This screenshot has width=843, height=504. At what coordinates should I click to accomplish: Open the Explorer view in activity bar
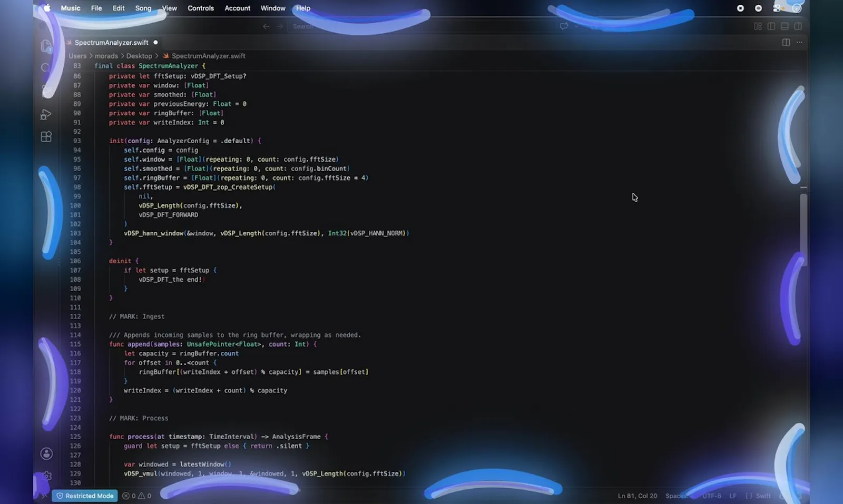tap(46, 46)
